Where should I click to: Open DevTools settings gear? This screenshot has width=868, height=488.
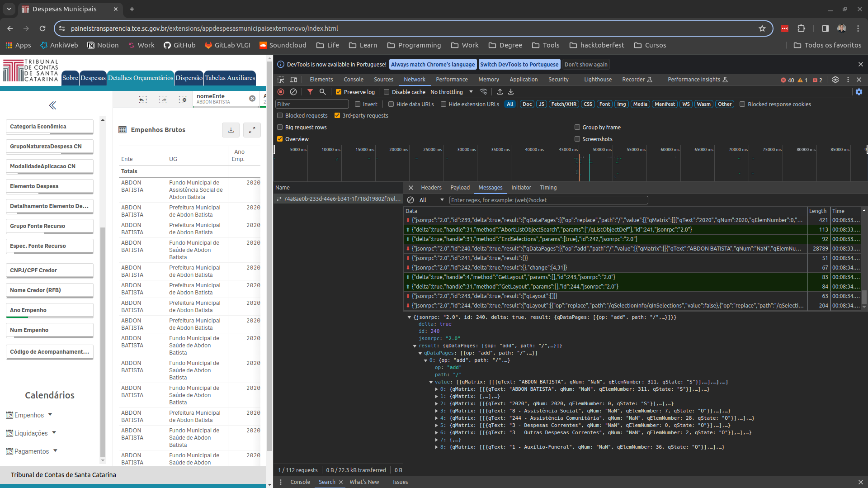(835, 80)
